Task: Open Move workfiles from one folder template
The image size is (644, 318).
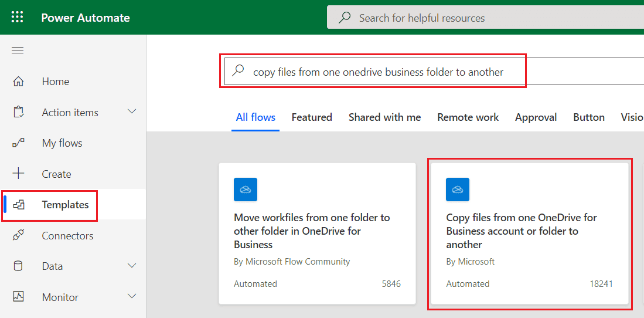Action: (x=317, y=234)
